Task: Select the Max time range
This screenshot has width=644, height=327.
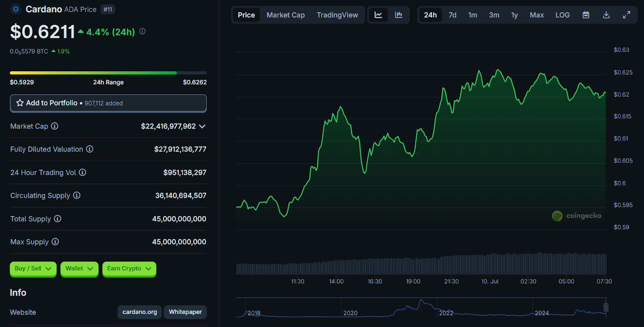Action: [537, 15]
